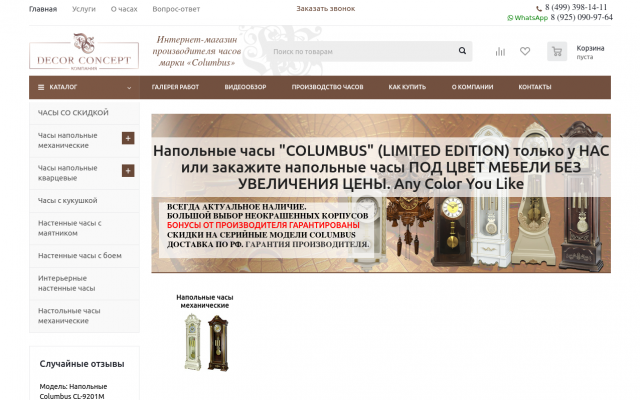Viewport: 640px width, 400px height.
Task: Click the phone handset icon
Action: [539, 8]
